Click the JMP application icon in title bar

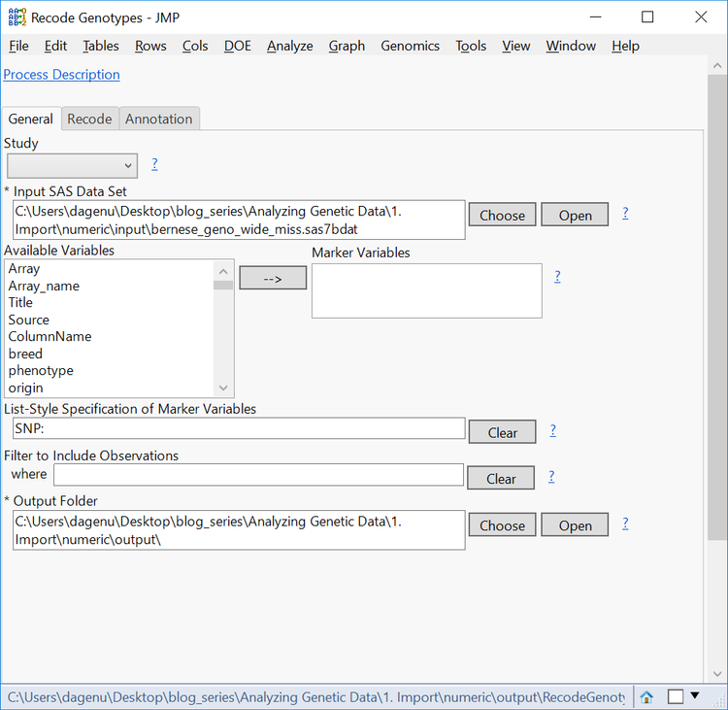coord(16,17)
